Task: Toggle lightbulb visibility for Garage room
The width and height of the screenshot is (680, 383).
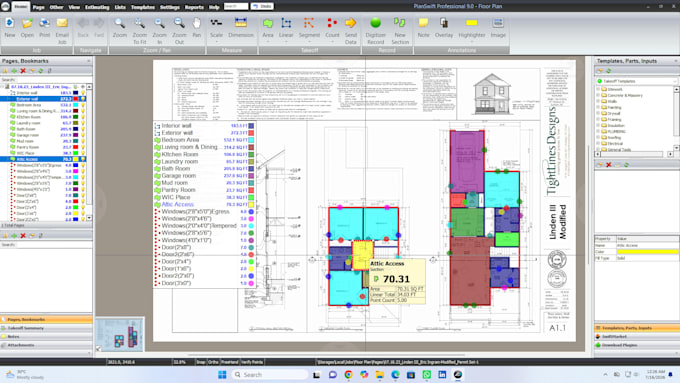Action: tap(83, 135)
